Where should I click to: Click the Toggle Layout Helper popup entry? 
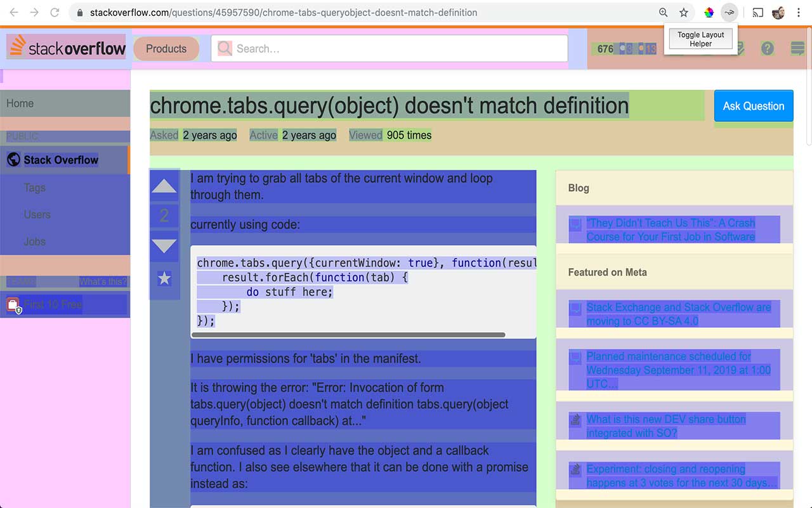pos(700,39)
